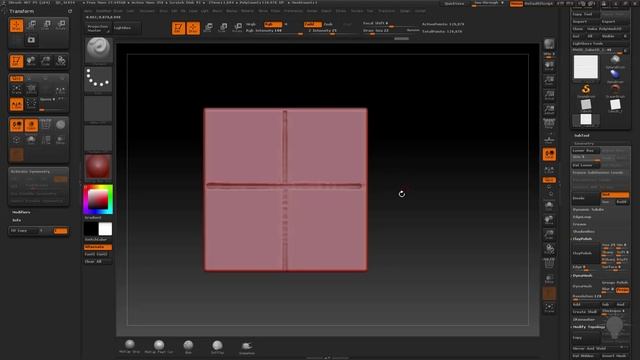The height and width of the screenshot is (360, 640).
Task: Collapse the ClayPolish section header
Action: coord(582,239)
